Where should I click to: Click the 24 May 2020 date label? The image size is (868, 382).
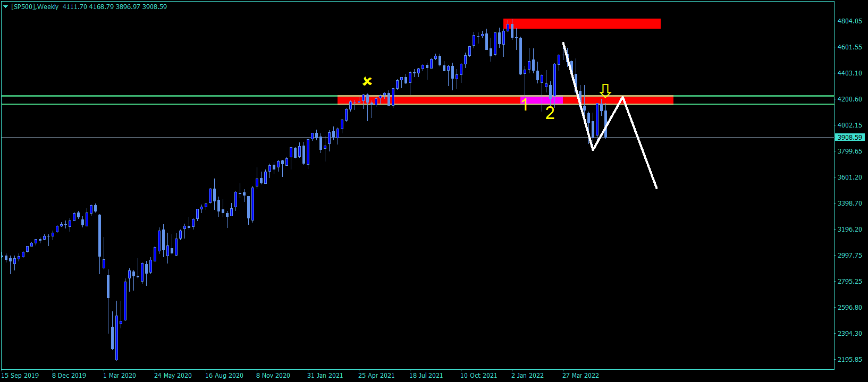pos(173,376)
